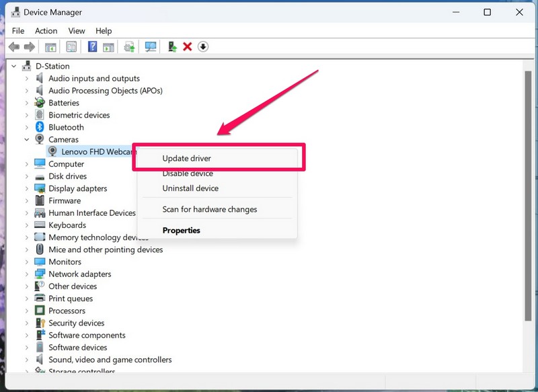Click the Update driver software toolbar icon
538x392 pixels.
click(x=130, y=46)
